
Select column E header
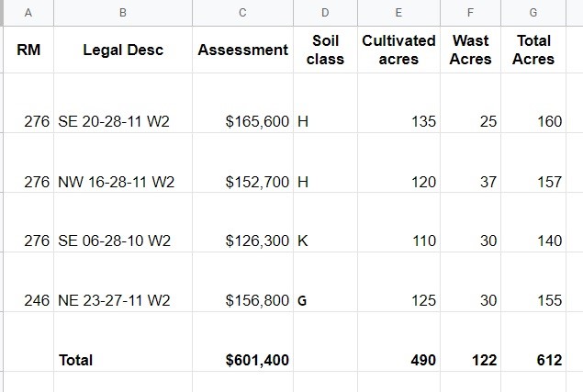(399, 13)
